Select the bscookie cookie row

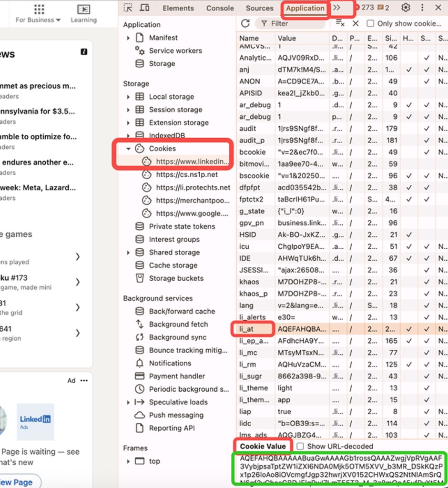click(x=342, y=175)
